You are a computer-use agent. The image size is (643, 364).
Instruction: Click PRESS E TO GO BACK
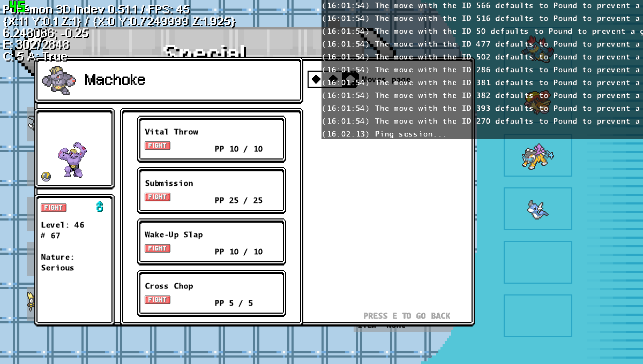(407, 316)
